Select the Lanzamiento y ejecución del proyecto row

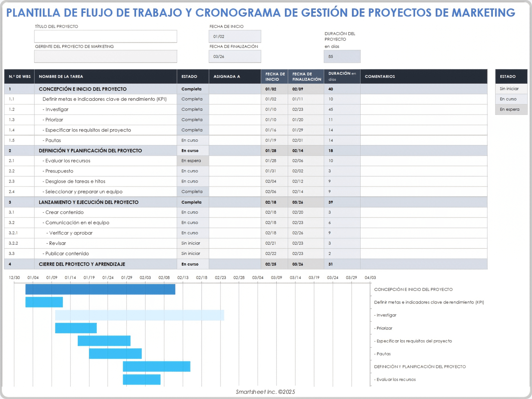(245, 202)
